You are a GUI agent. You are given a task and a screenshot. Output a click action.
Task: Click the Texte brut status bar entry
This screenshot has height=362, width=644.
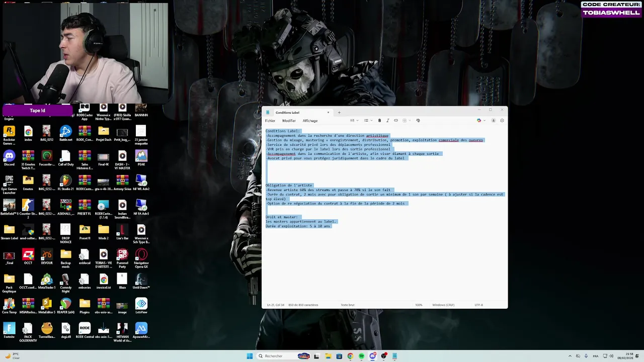coord(348,305)
